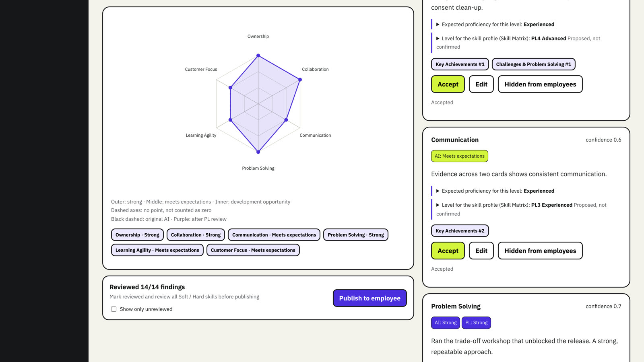This screenshot has width=644, height=362.
Task: Select the Learning Agility · Meets expectations chip
Action: click(x=157, y=250)
